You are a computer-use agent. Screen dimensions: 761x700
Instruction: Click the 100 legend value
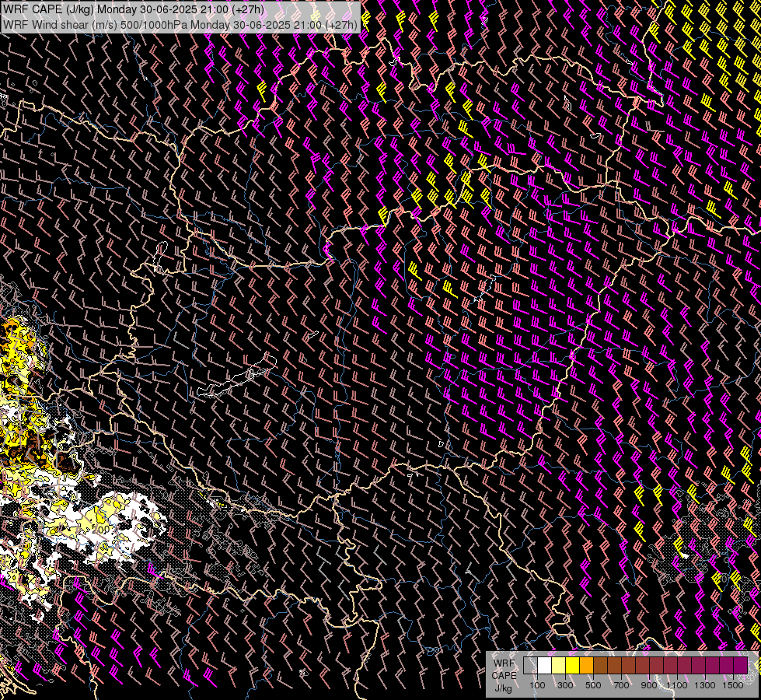point(537,685)
